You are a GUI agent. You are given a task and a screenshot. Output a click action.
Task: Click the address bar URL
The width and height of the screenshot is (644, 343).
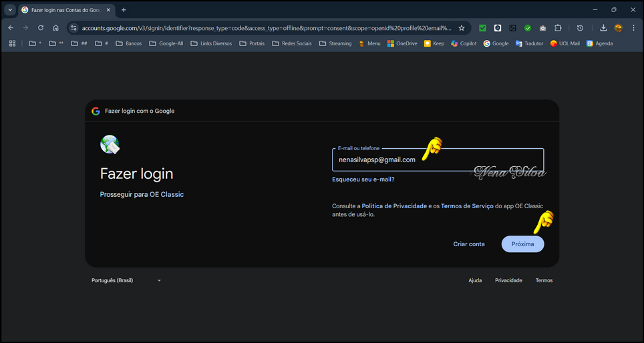(x=266, y=28)
